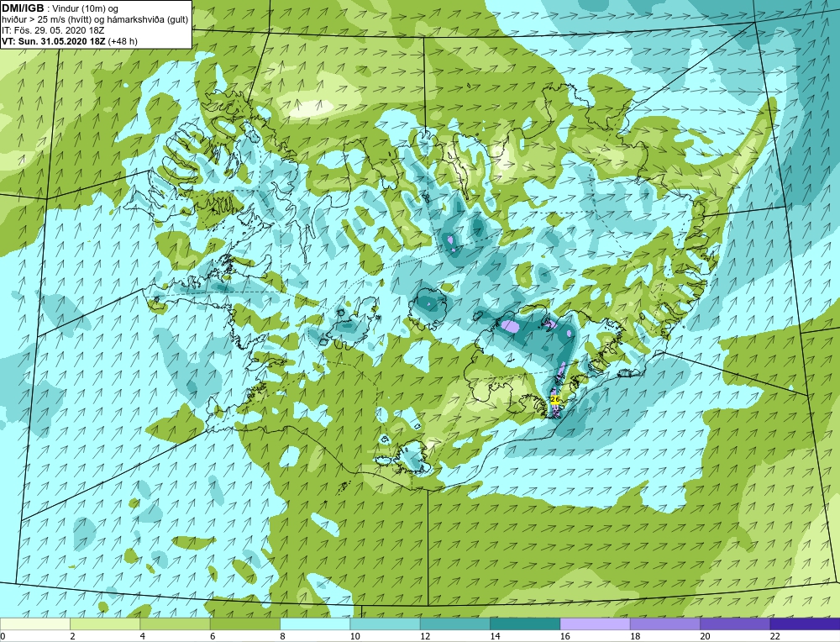
Task: Click the yellow 26 maximum gust marker
Action: click(x=555, y=400)
